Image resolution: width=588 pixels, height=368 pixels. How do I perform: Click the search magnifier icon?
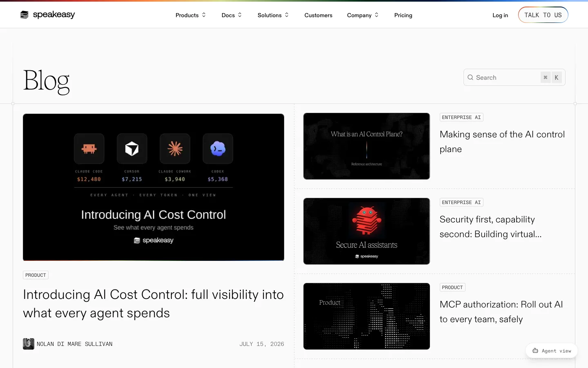[x=470, y=77]
